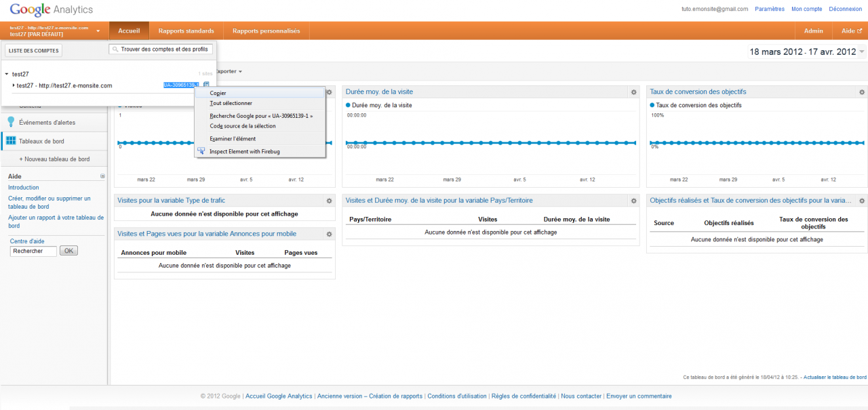Open gear menu of Objectifs réalisés widget
Viewport: 868px width, 410px height.
[862, 201]
